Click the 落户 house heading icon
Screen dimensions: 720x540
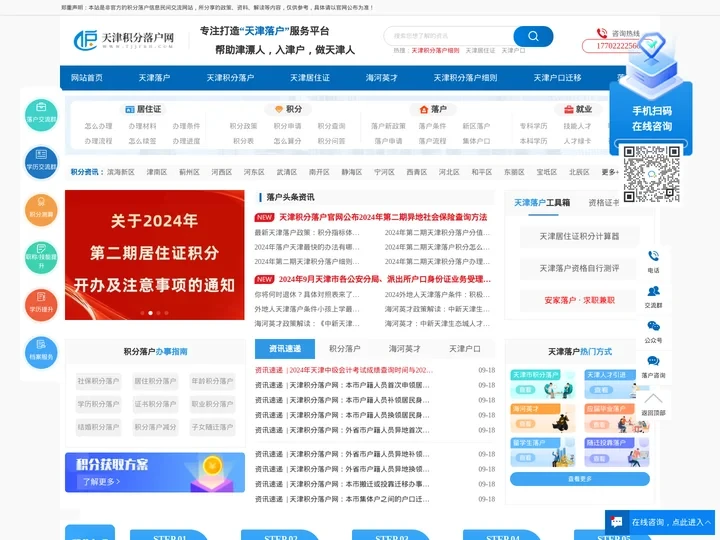click(424, 109)
